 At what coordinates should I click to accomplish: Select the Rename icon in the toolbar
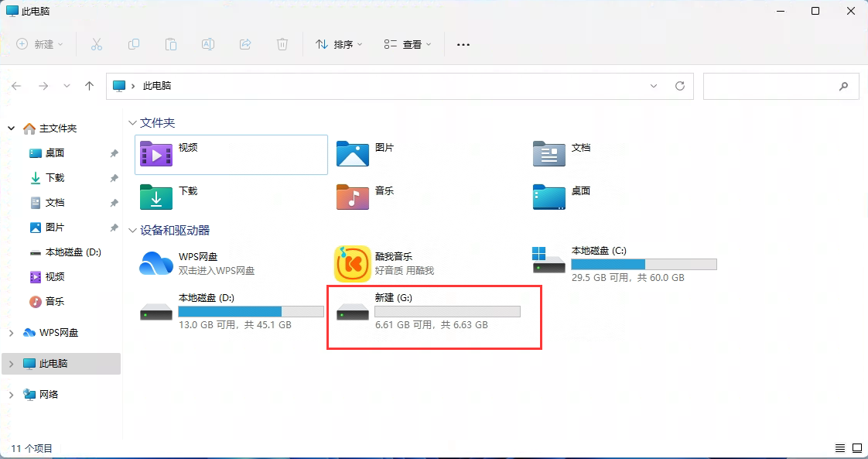tap(207, 44)
